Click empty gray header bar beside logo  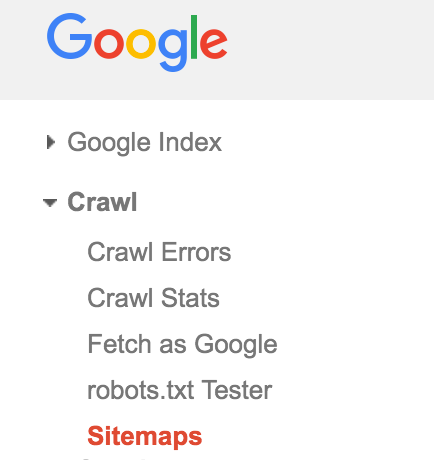(x=330, y=50)
